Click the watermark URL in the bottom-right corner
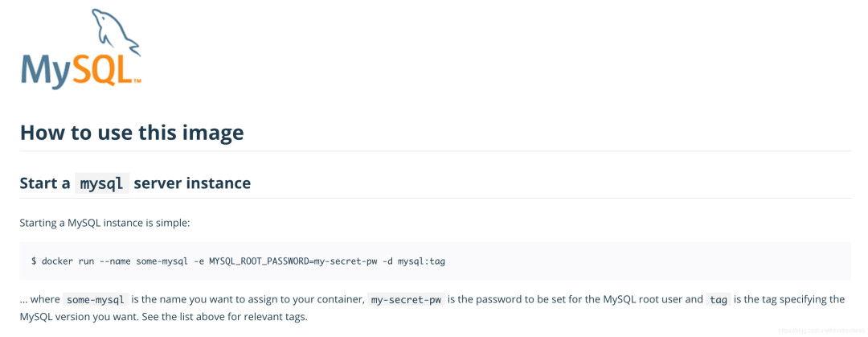Viewport: 868px width, 337px height. (813, 330)
